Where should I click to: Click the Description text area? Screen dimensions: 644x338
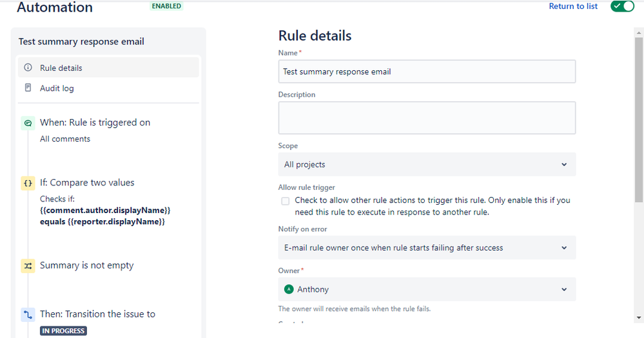[427, 118]
